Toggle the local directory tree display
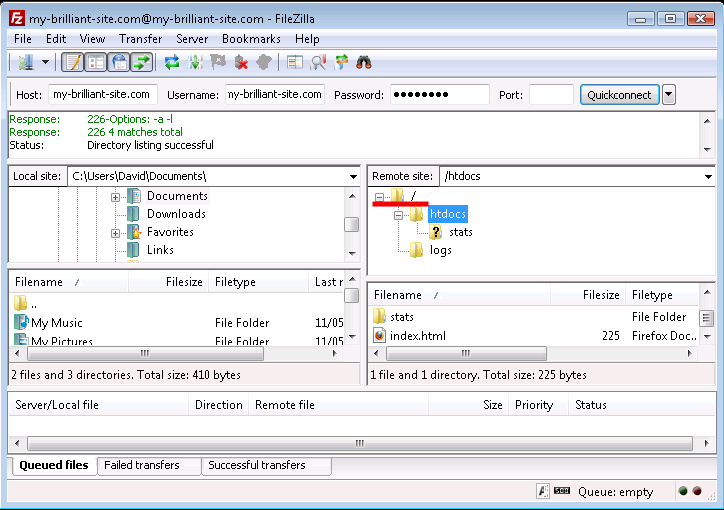Screen dimensions: 724x510 coord(96,62)
